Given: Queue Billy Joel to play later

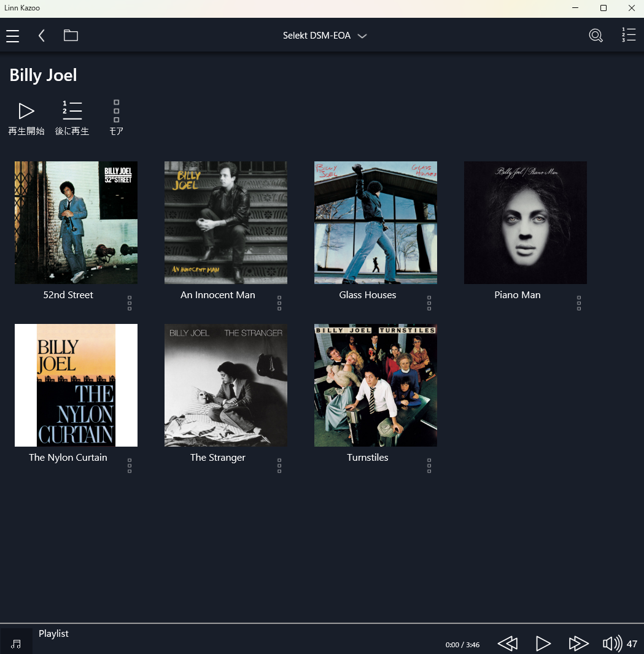Looking at the screenshot, I should point(72,118).
